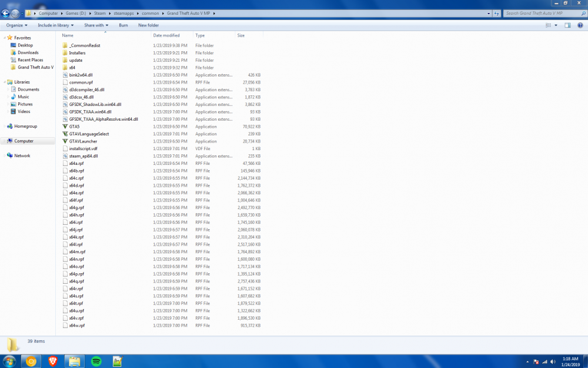Select Music library

coord(24,97)
